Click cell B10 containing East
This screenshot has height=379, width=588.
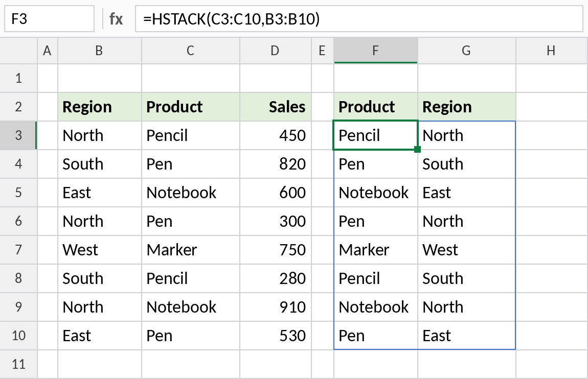(99, 336)
